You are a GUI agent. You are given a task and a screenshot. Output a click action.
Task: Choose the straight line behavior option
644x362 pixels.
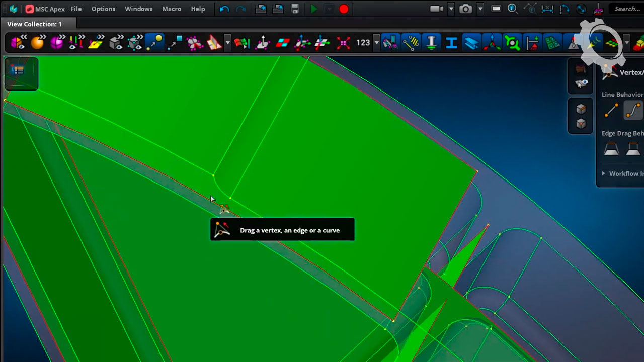611,110
